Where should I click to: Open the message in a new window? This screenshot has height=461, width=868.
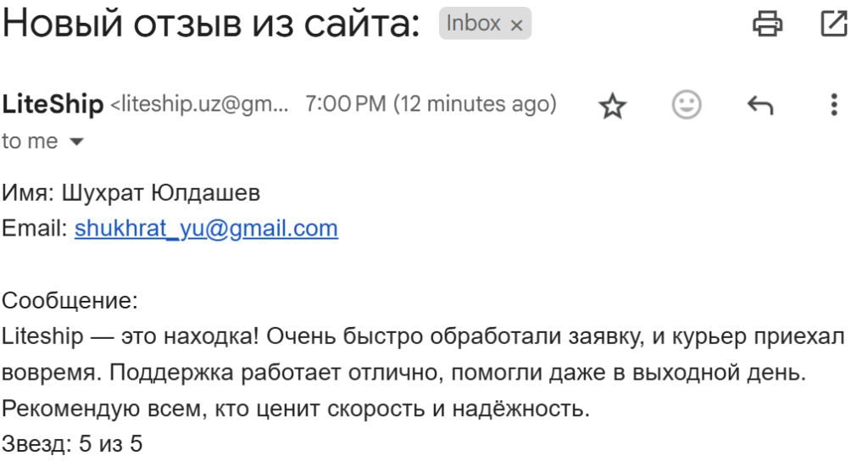pyautogui.click(x=834, y=23)
